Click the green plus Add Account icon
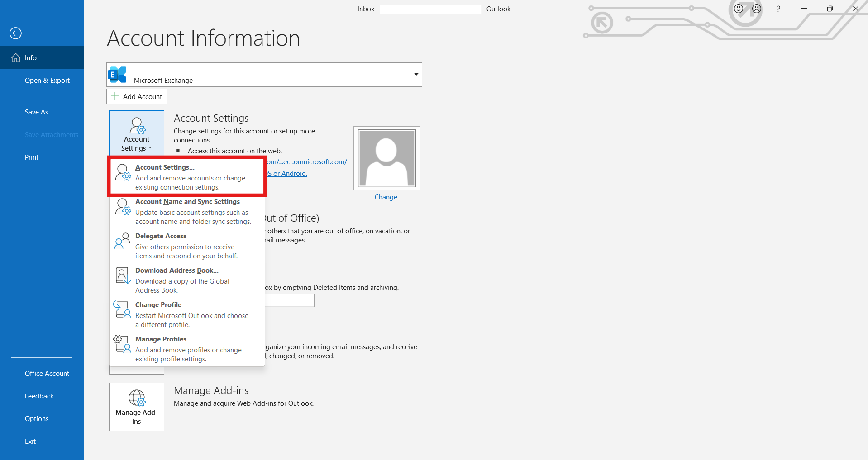The height and width of the screenshot is (460, 868). point(115,96)
